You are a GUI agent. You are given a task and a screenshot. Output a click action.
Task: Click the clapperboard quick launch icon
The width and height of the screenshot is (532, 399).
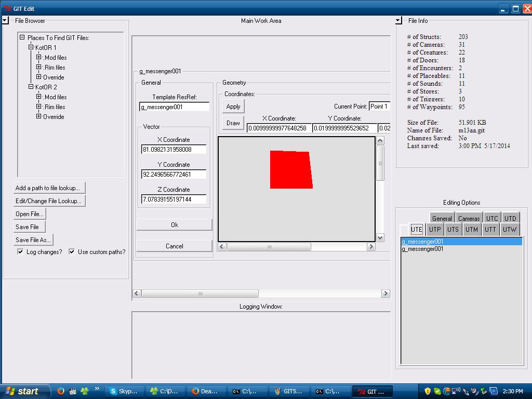pos(73,391)
